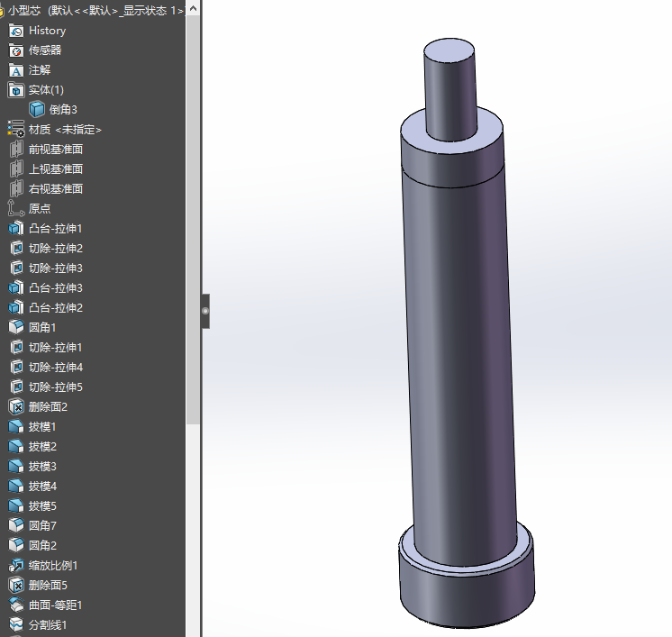Select the 圆角1 fillet icon
The image size is (672, 637).
tap(16, 327)
